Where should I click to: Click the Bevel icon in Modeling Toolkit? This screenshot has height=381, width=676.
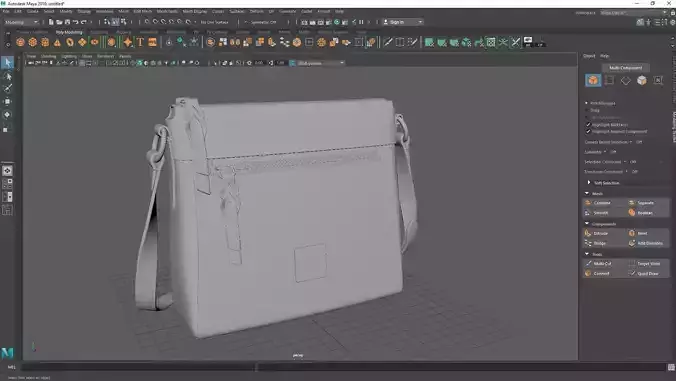click(632, 233)
